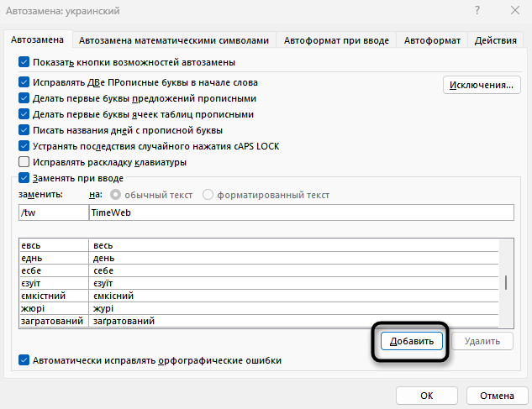Open the Автоформат при вводе tab
This screenshot has height=409, width=532.
336,40
